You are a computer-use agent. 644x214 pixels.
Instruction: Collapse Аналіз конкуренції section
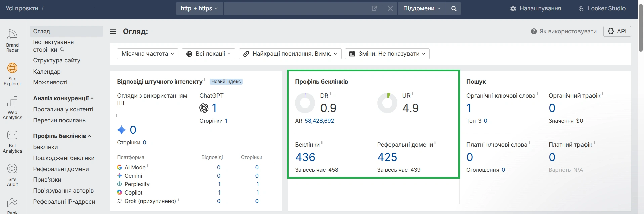pyautogui.click(x=63, y=98)
